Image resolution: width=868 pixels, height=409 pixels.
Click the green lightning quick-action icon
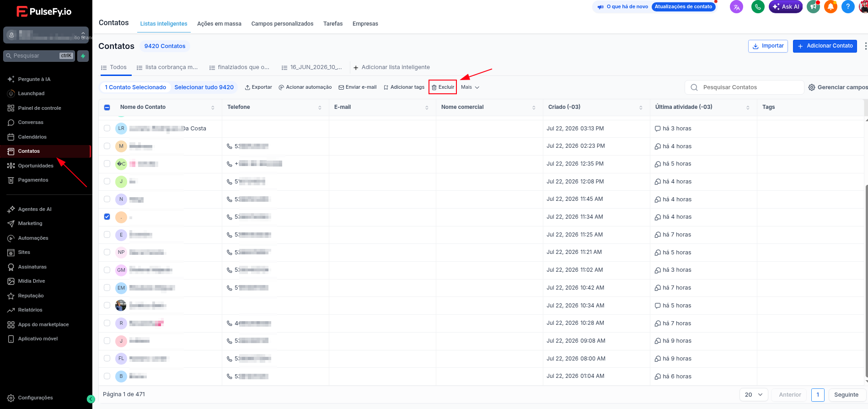coord(83,56)
